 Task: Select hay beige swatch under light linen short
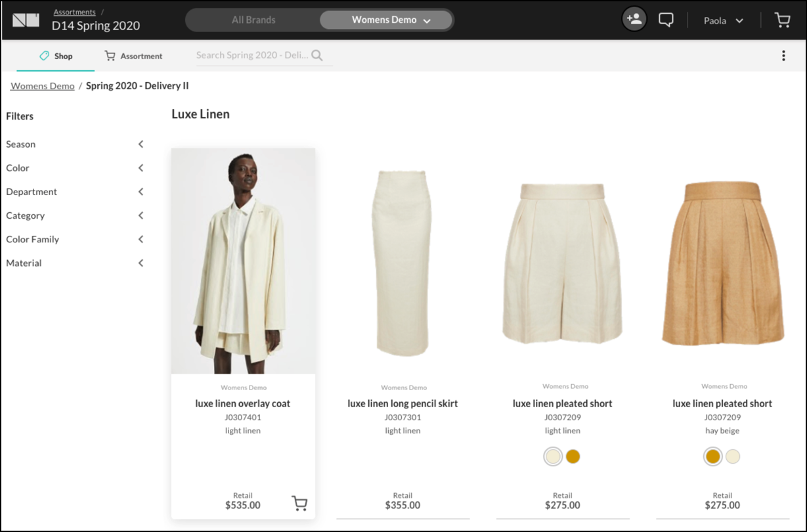pyautogui.click(x=573, y=456)
